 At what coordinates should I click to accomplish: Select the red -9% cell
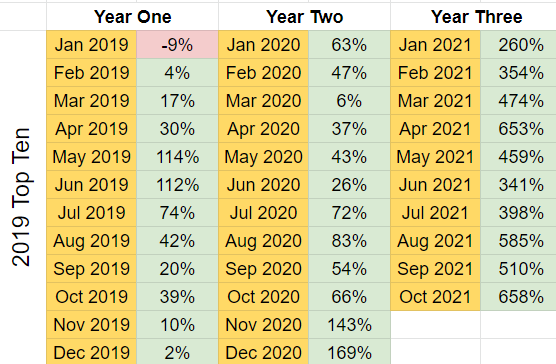177,45
